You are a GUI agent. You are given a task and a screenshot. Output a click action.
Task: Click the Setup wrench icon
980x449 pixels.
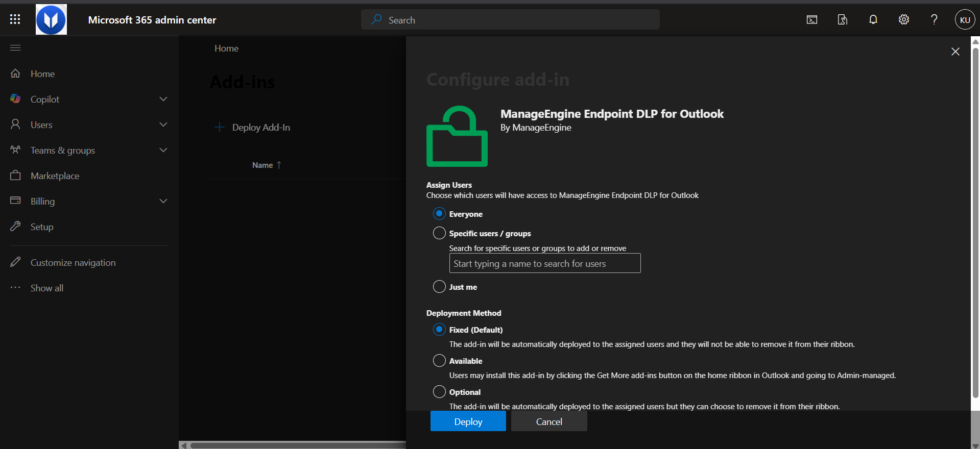(x=16, y=226)
